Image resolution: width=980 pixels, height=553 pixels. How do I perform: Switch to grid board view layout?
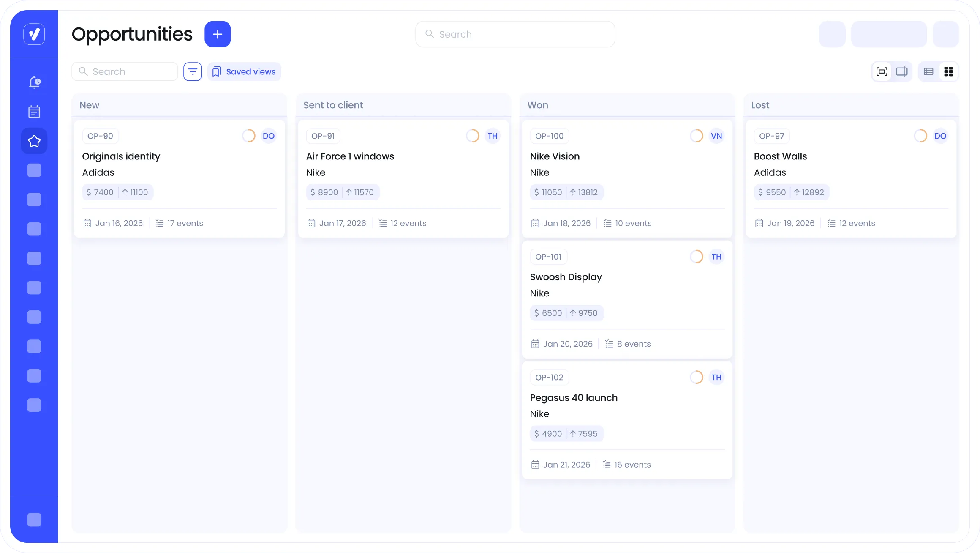coord(948,71)
